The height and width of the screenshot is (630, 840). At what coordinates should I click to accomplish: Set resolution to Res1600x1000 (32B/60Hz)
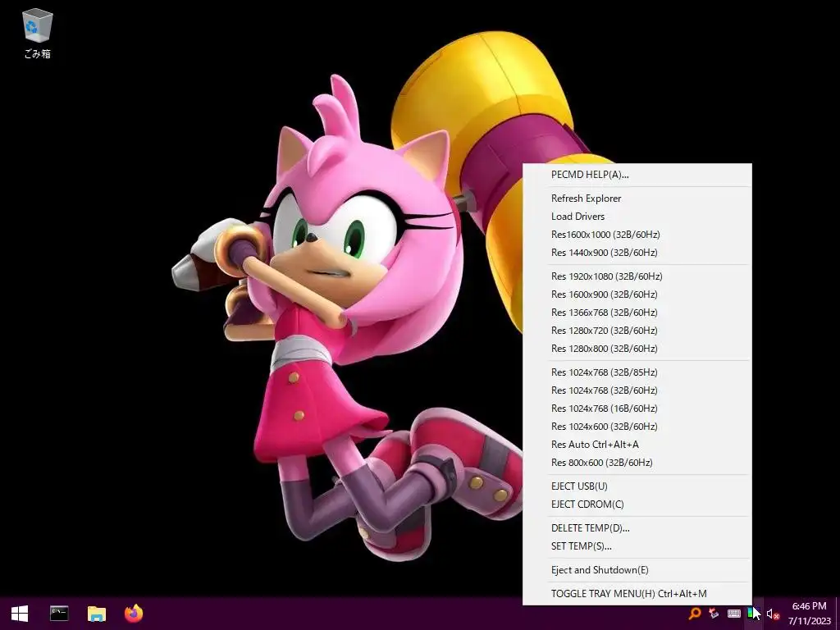pos(637,235)
